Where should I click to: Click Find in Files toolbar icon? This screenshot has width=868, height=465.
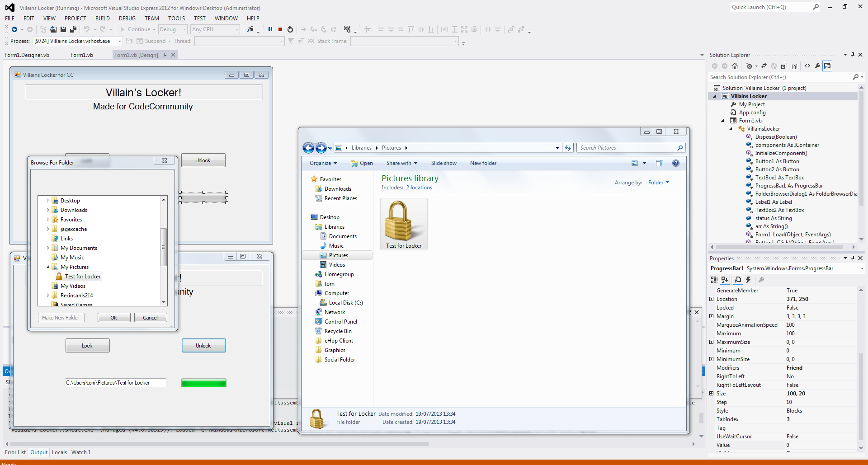pos(250,29)
